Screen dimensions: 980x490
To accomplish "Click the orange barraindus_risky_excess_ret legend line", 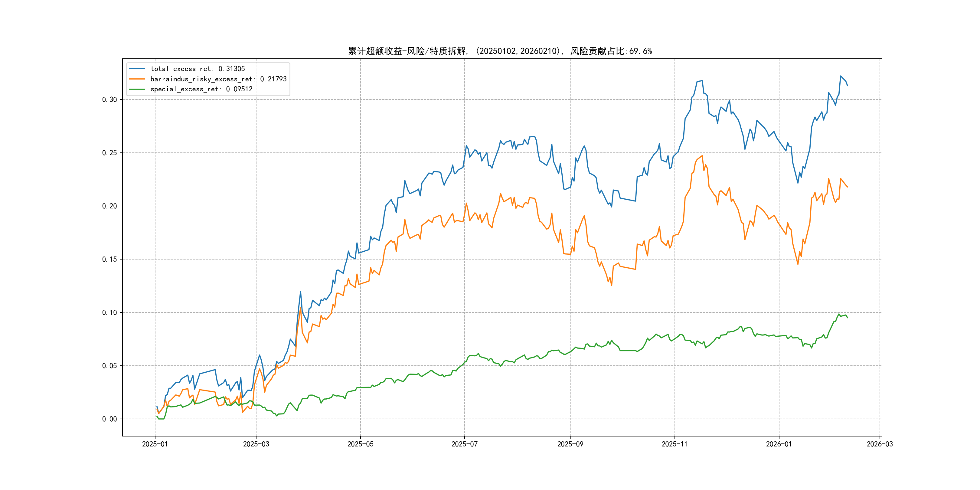I will (137, 79).
